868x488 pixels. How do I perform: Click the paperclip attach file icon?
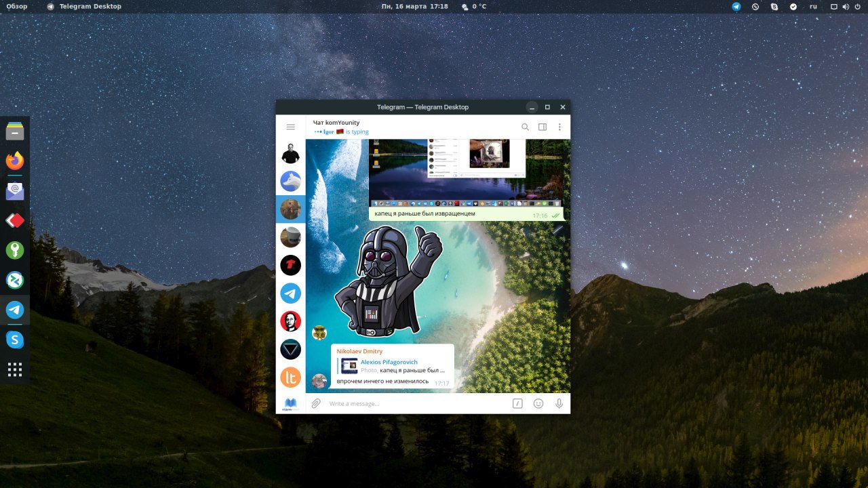click(x=316, y=403)
